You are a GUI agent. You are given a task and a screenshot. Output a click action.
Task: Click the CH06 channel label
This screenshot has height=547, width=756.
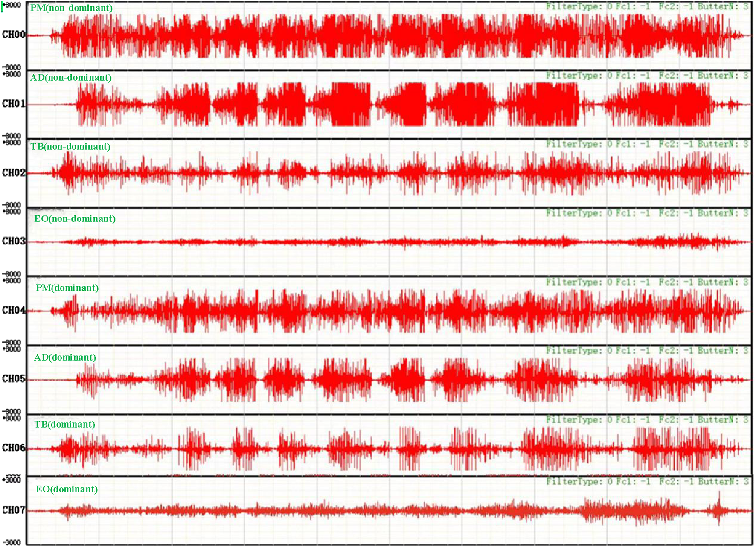14,448
